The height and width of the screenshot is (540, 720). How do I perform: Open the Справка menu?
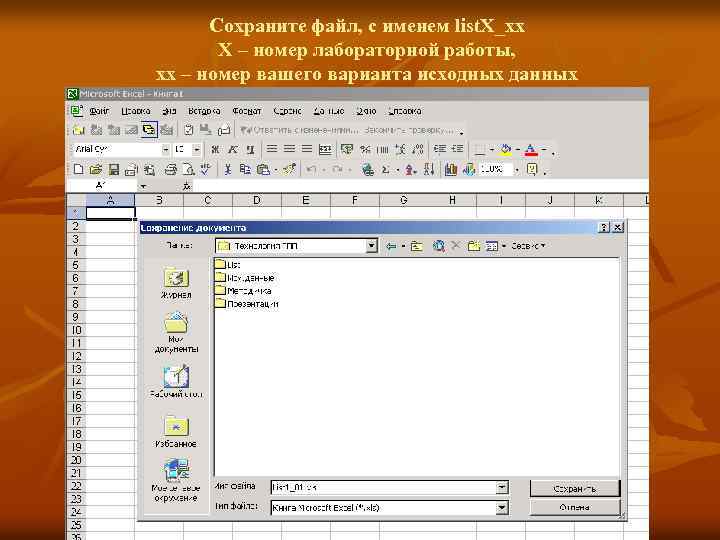click(405, 111)
